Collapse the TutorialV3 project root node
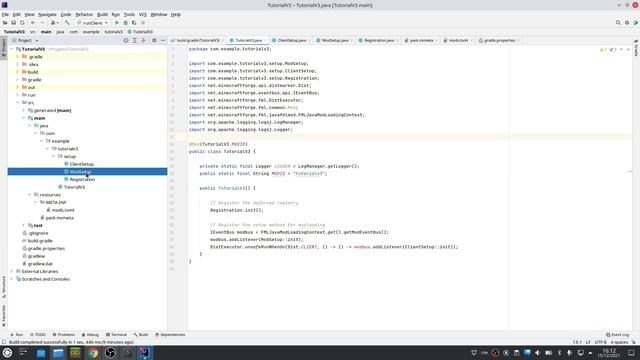640x360 pixels. 11,49
